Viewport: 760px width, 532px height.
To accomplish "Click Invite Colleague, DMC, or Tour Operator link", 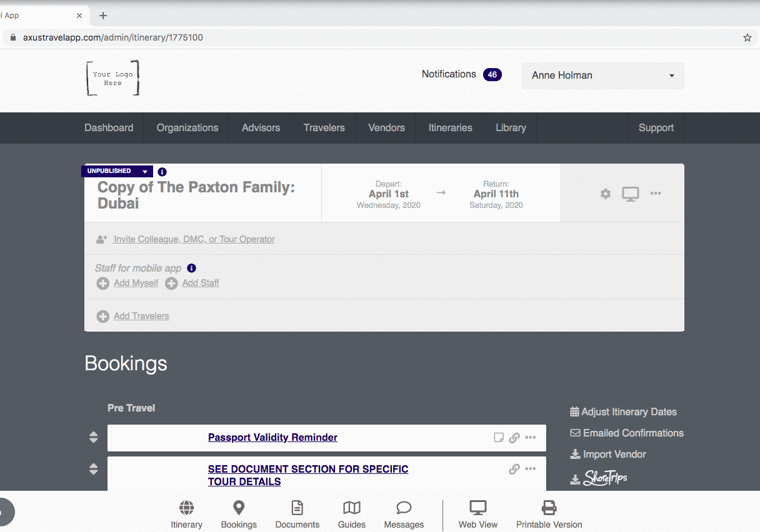I will tap(194, 239).
